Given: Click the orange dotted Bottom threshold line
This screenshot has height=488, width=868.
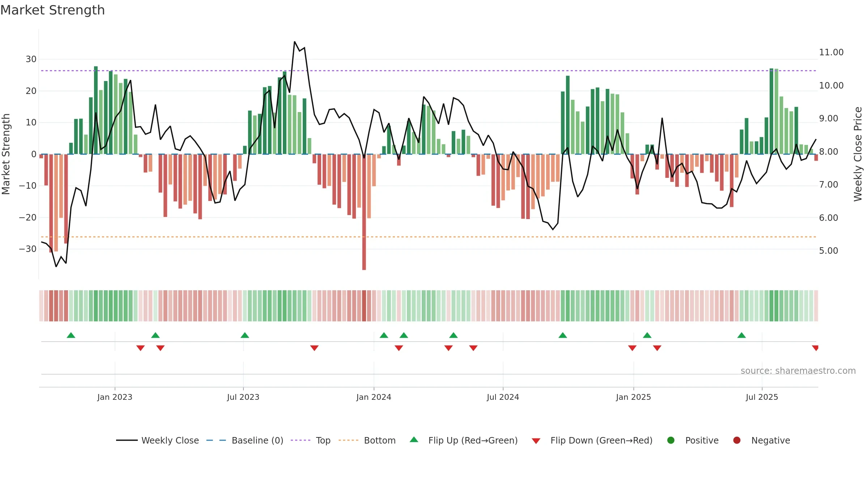Looking at the screenshot, I should click(x=429, y=237).
